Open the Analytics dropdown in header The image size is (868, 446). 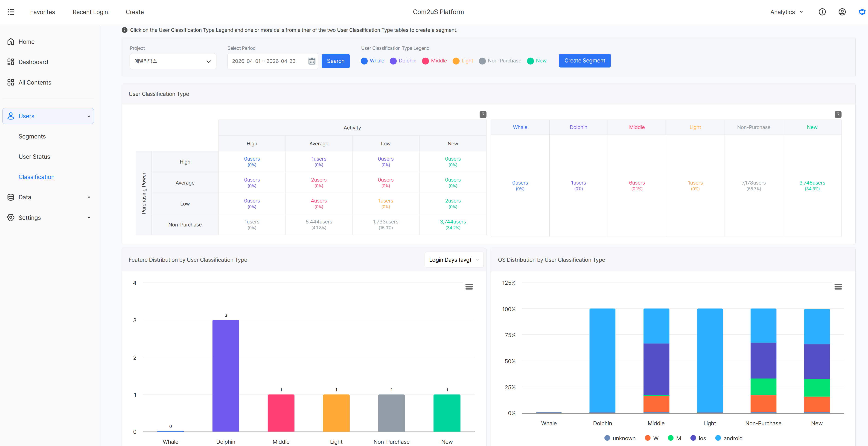click(x=786, y=12)
